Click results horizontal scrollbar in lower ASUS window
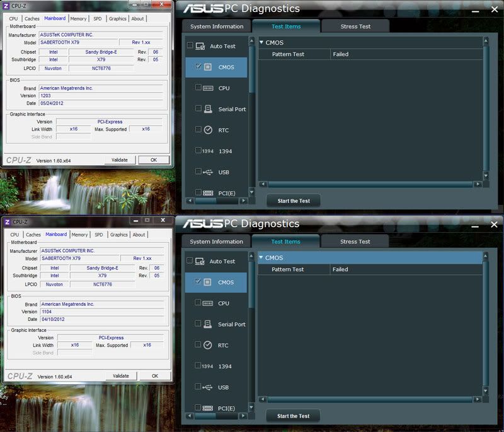 370,399
